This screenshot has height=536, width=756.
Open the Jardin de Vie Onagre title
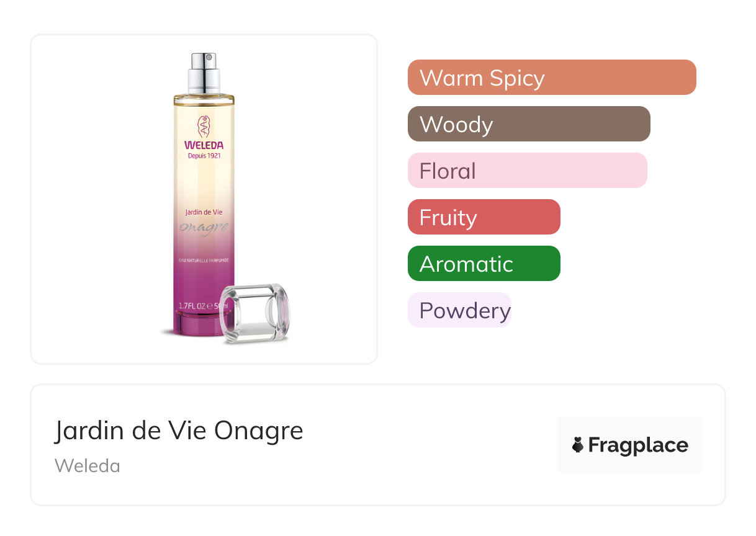pyautogui.click(x=179, y=431)
